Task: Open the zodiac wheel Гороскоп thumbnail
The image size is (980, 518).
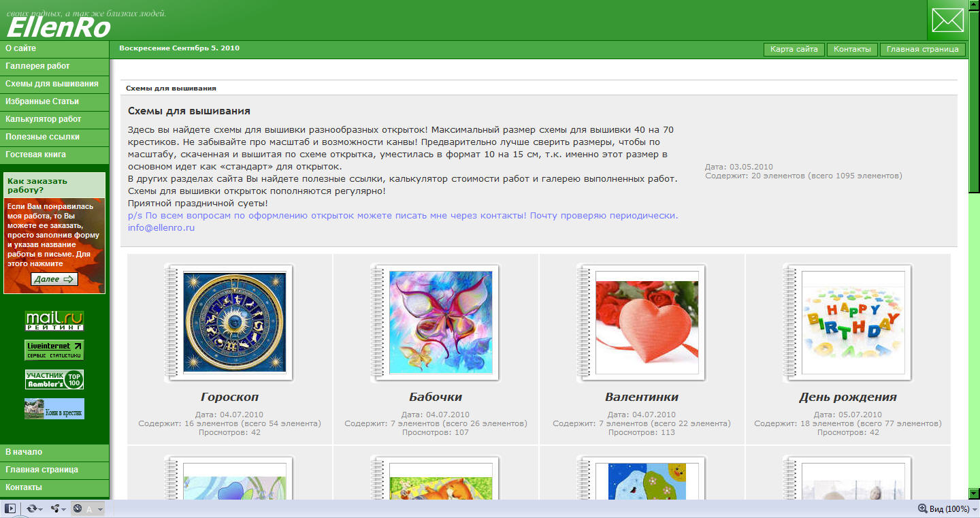Action: [x=235, y=322]
